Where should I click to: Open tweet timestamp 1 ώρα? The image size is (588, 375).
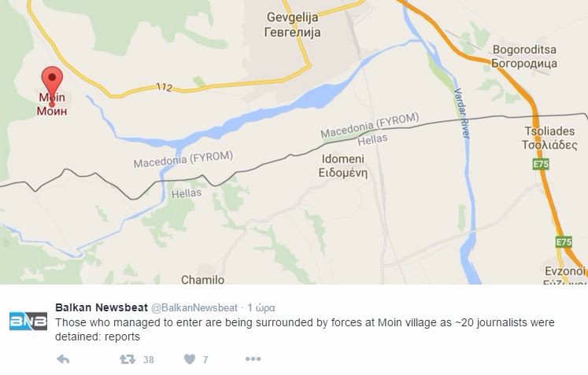click(261, 308)
